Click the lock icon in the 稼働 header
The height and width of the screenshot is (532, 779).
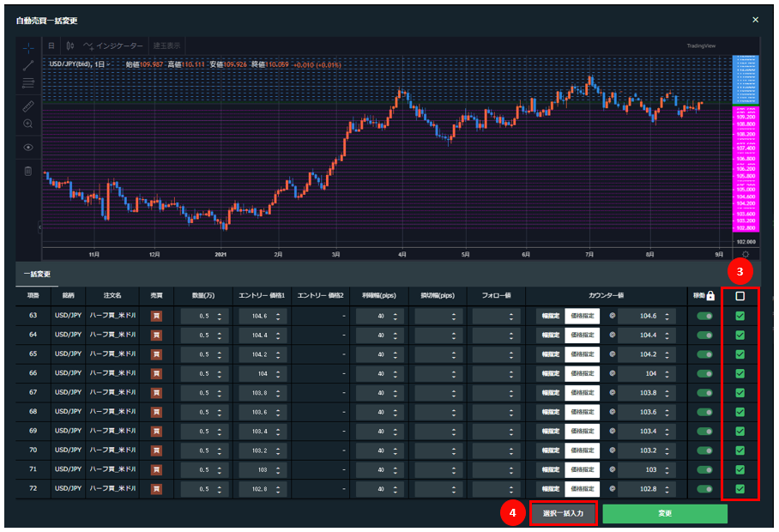[x=710, y=296]
